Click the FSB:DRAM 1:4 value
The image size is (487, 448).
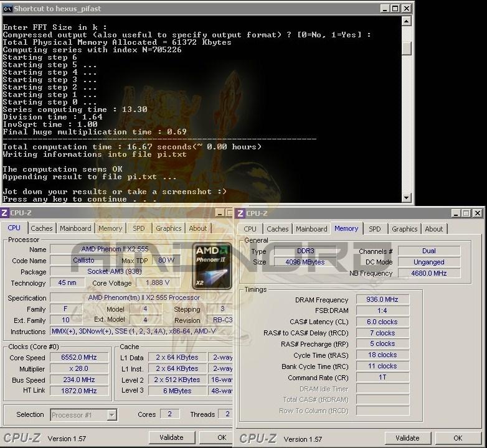click(382, 310)
